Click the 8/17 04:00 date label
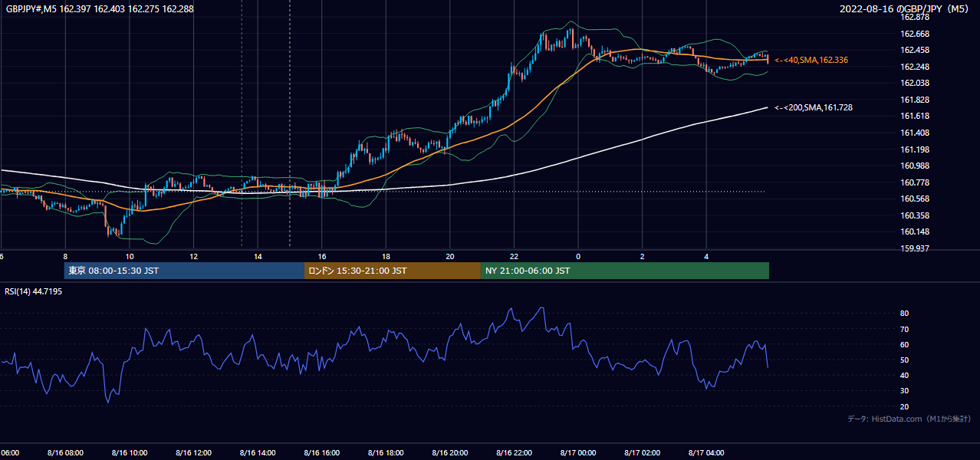 pos(706,452)
